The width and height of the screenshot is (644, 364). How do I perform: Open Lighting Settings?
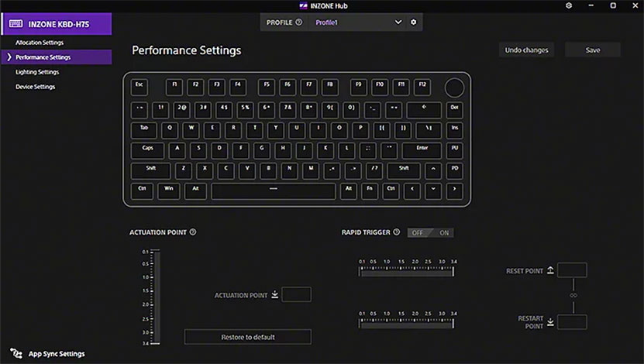click(37, 72)
